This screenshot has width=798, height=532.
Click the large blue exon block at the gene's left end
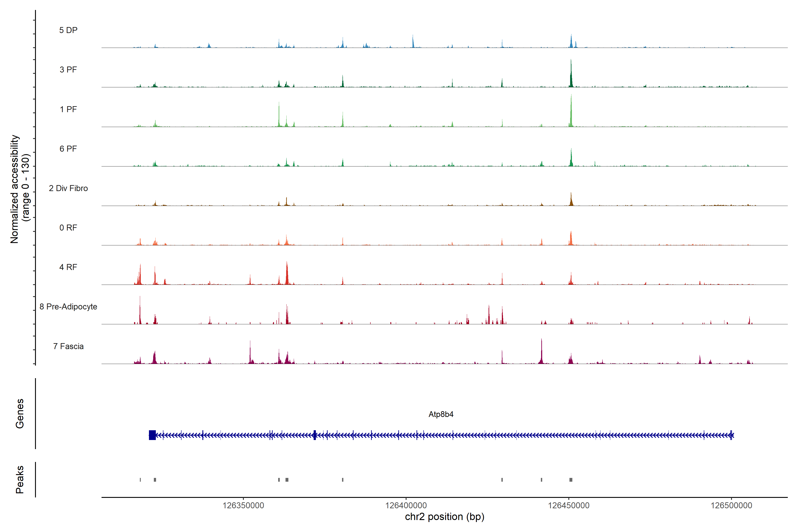pyautogui.click(x=152, y=435)
